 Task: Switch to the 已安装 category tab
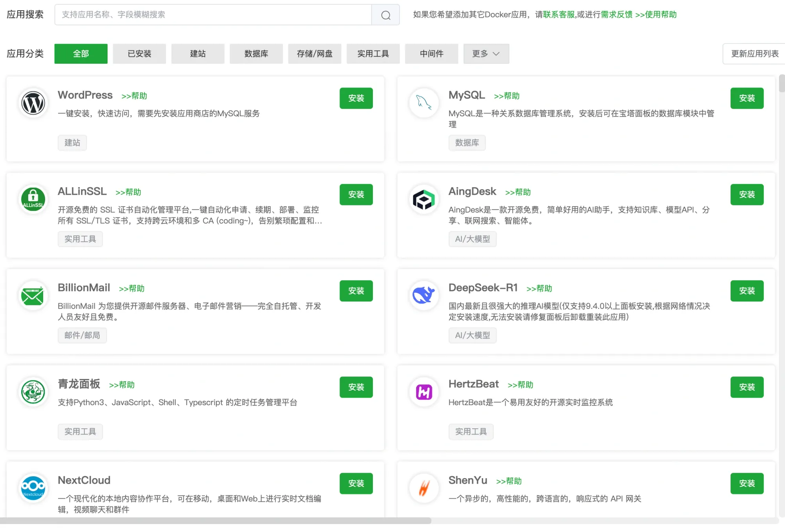(139, 54)
